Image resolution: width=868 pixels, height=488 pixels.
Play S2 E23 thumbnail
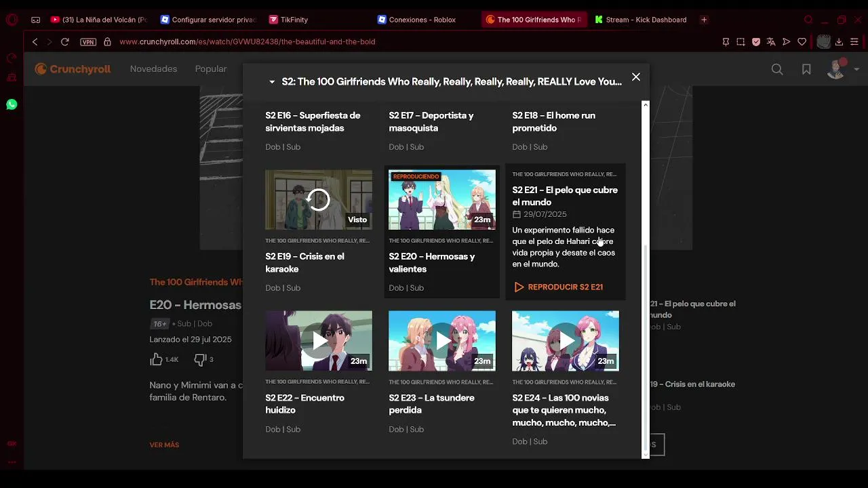(x=442, y=341)
